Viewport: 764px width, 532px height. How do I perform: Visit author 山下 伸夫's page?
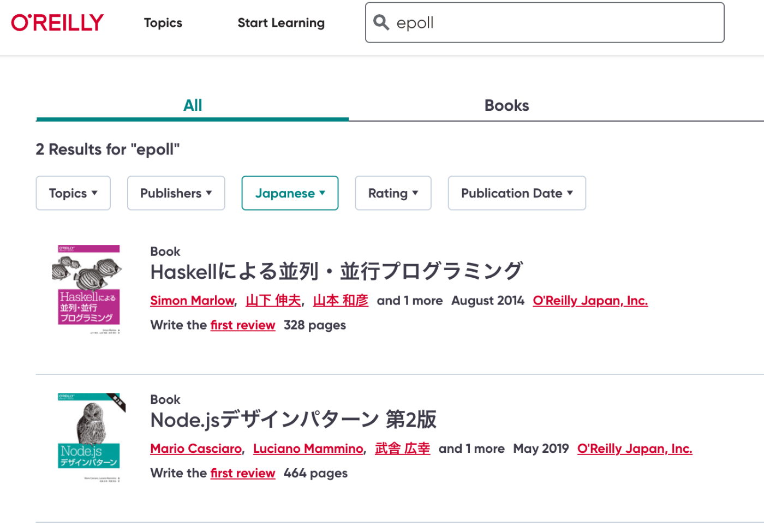pos(273,301)
